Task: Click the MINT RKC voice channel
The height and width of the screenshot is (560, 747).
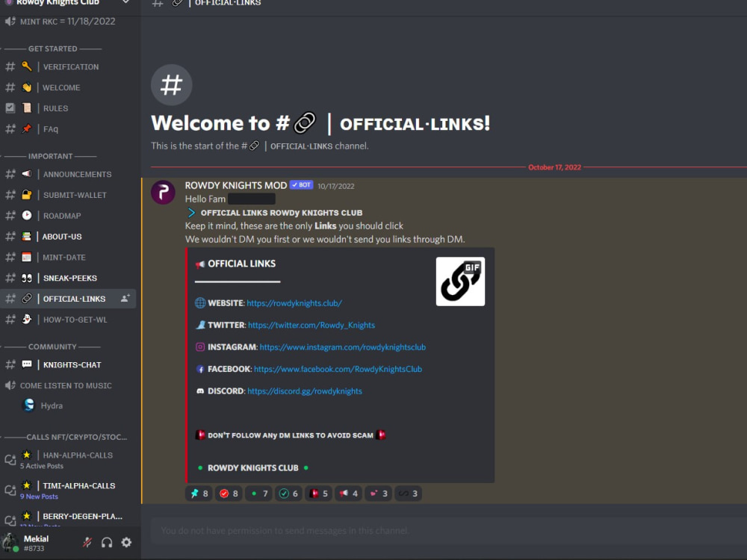Action: click(68, 22)
